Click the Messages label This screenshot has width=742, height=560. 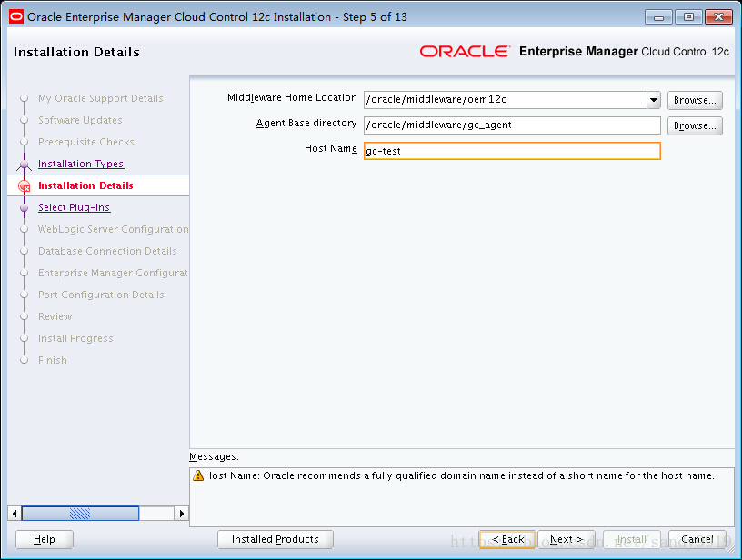point(214,456)
